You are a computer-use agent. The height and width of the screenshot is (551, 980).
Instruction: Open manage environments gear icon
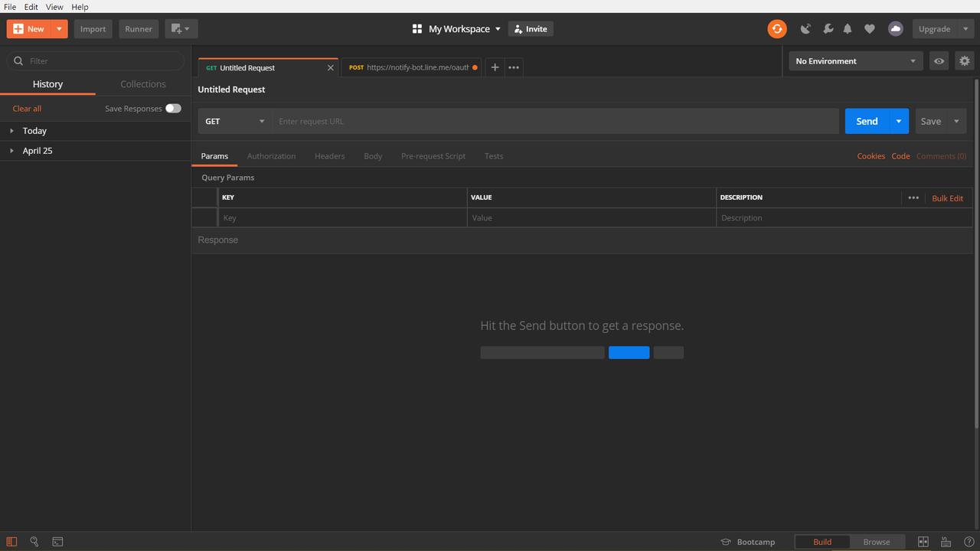coord(964,61)
